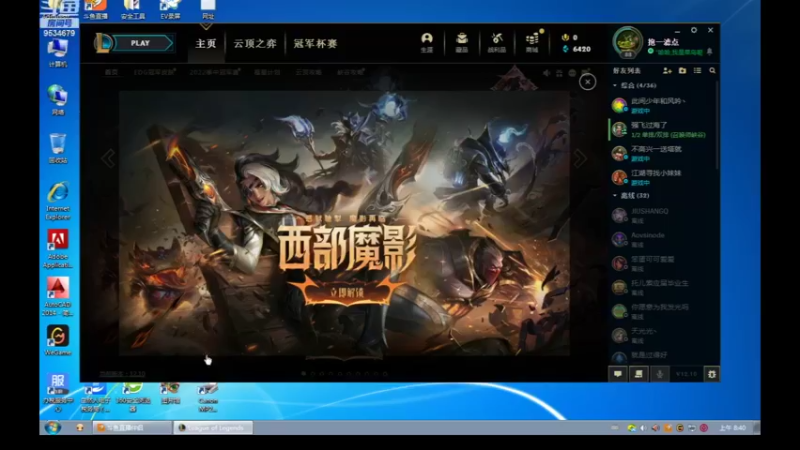The width and height of the screenshot is (800, 450).
Task: Click the system tray volume icon
Action: click(x=643, y=428)
